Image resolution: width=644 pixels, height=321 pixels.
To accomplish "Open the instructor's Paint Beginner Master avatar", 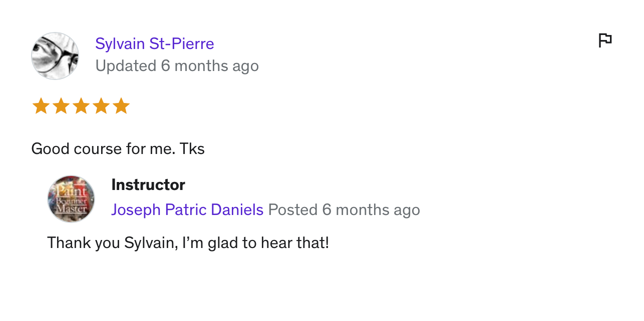I will 71,199.
